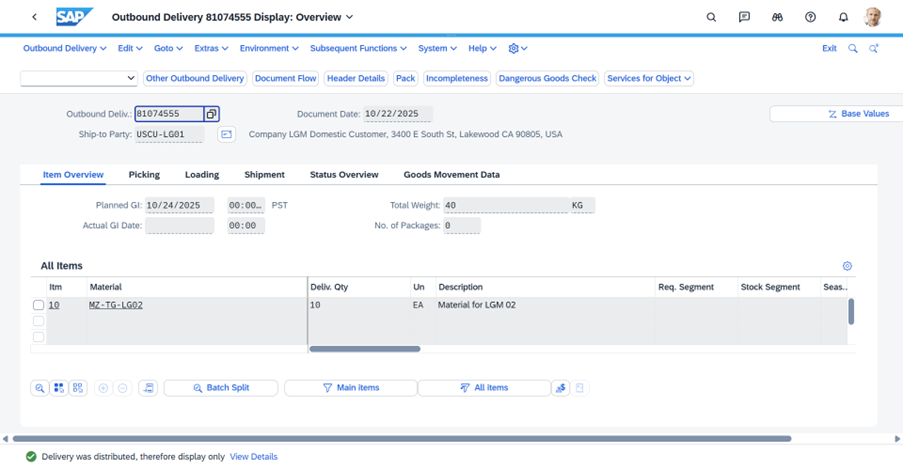The image size is (903, 469).
Task: Click the Document Flow button
Action: click(286, 78)
